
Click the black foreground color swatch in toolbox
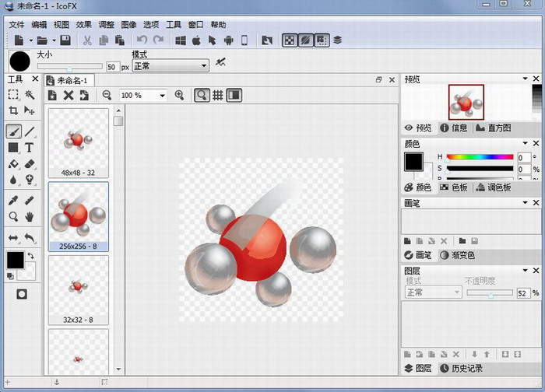(16, 260)
